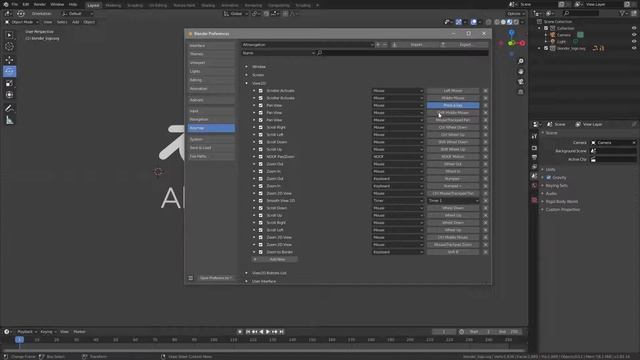The width and height of the screenshot is (640, 360).
Task: Disable the Zoom to Border checkbox
Action: click(x=261, y=252)
